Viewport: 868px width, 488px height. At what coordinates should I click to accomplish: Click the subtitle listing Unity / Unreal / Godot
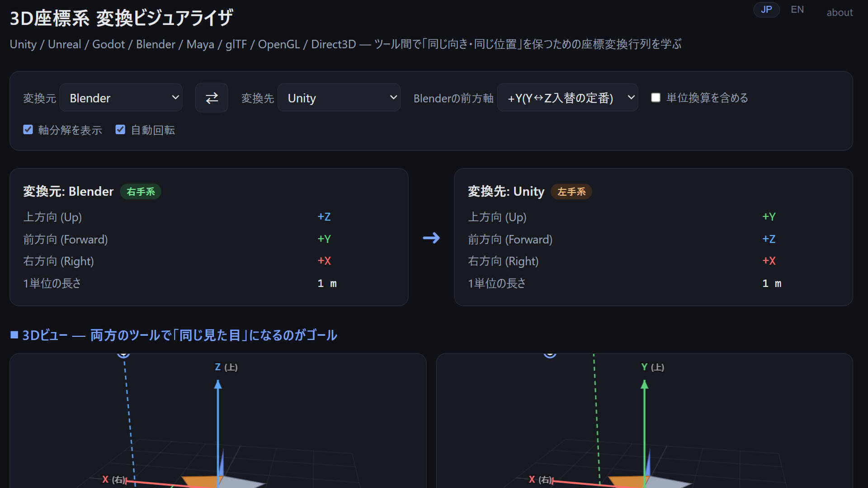tap(345, 44)
